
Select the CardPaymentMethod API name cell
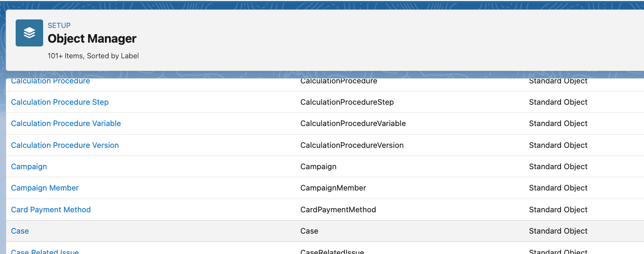point(338,210)
